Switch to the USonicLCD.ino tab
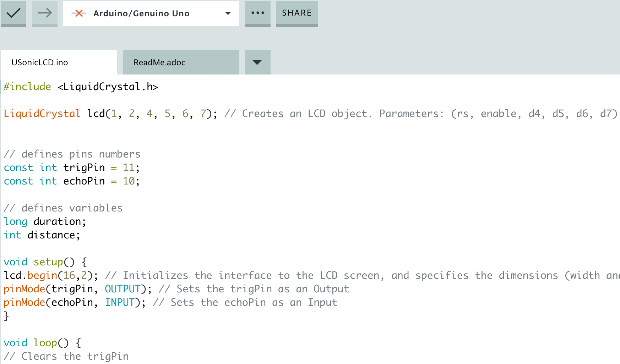620x364 pixels. coord(40,62)
